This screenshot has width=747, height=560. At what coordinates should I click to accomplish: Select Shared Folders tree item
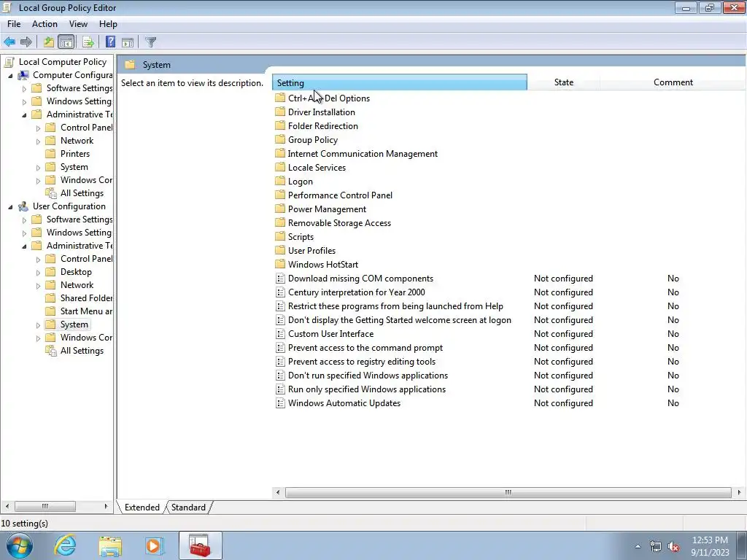(x=86, y=298)
